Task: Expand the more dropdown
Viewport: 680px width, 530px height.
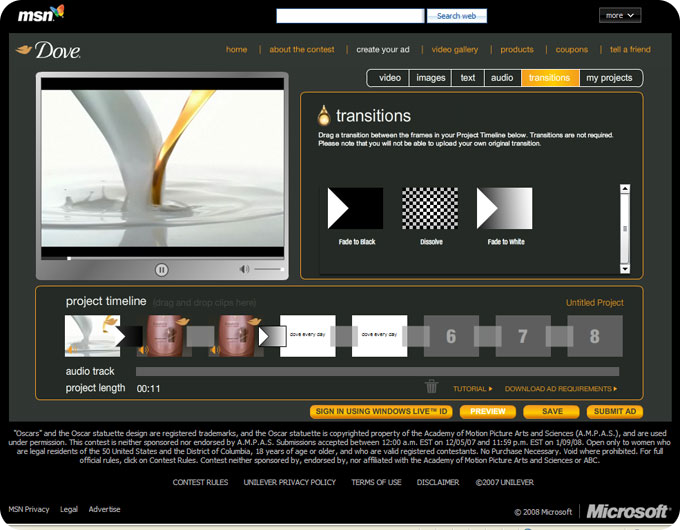Action: click(x=620, y=16)
